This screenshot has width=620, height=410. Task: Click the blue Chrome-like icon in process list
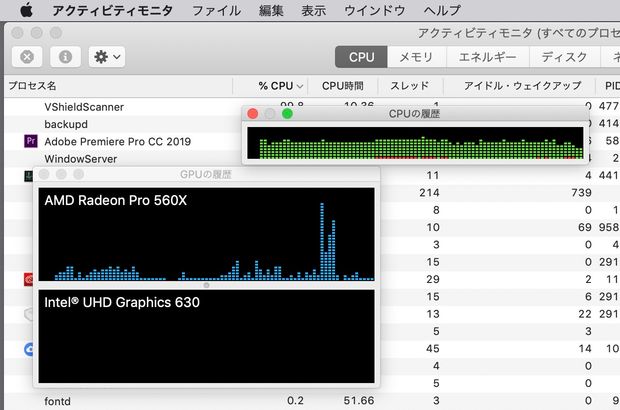28,349
